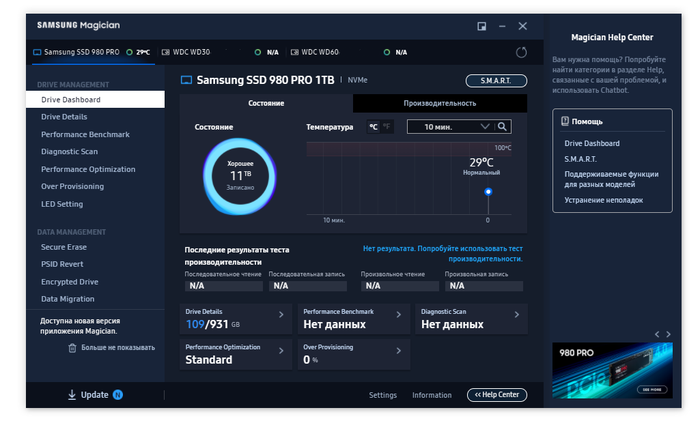Click the Последовательное чтение N/A field
Image resolution: width=700 pixels, height=423 pixels.
[224, 286]
